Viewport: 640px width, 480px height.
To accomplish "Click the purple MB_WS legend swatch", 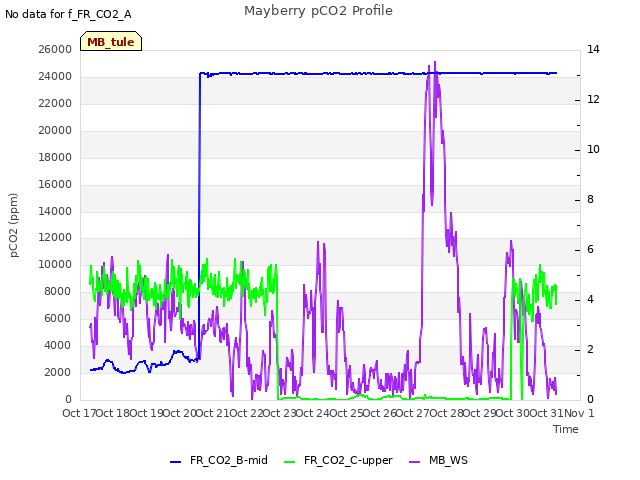I will click(414, 462).
